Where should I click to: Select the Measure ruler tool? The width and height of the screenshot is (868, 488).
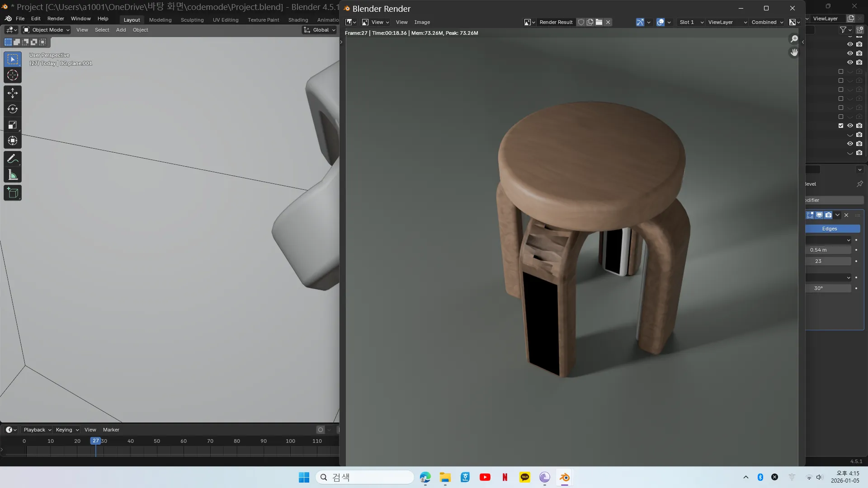pos(13,175)
